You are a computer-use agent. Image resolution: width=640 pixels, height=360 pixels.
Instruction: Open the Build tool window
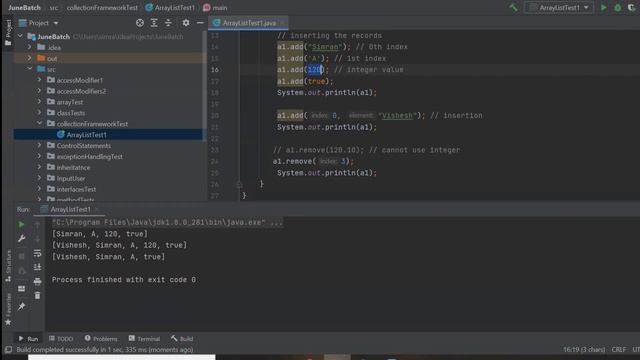[x=182, y=338]
